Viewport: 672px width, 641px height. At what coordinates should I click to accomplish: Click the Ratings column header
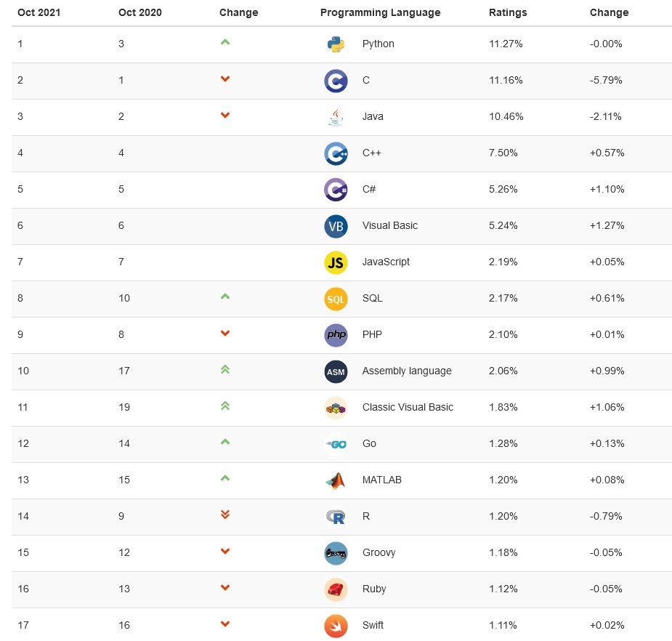click(x=508, y=12)
